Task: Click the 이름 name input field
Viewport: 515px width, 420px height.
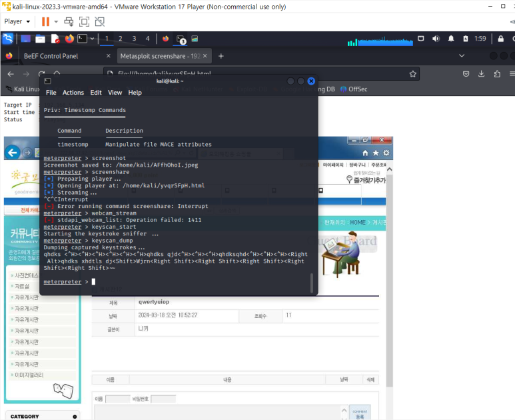Action: tap(117, 399)
